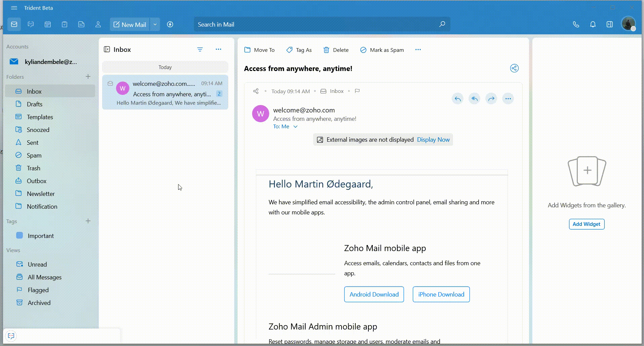Click the share icon beside the subject
Screen dimensions: 644x346
point(514,68)
